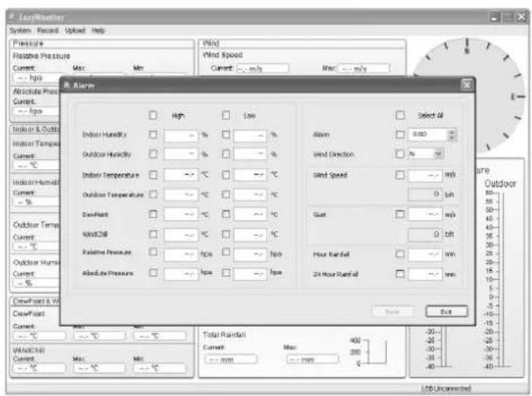Click DewPoint high value field
532x396 pixels.
pyautogui.click(x=181, y=215)
